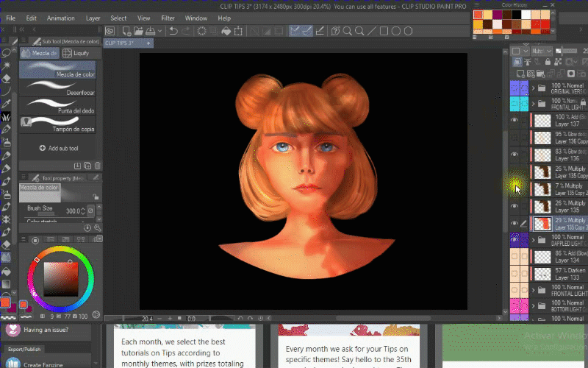Hide Layer 137 using its eye icon
This screenshot has height=368, width=588.
pyautogui.click(x=514, y=120)
